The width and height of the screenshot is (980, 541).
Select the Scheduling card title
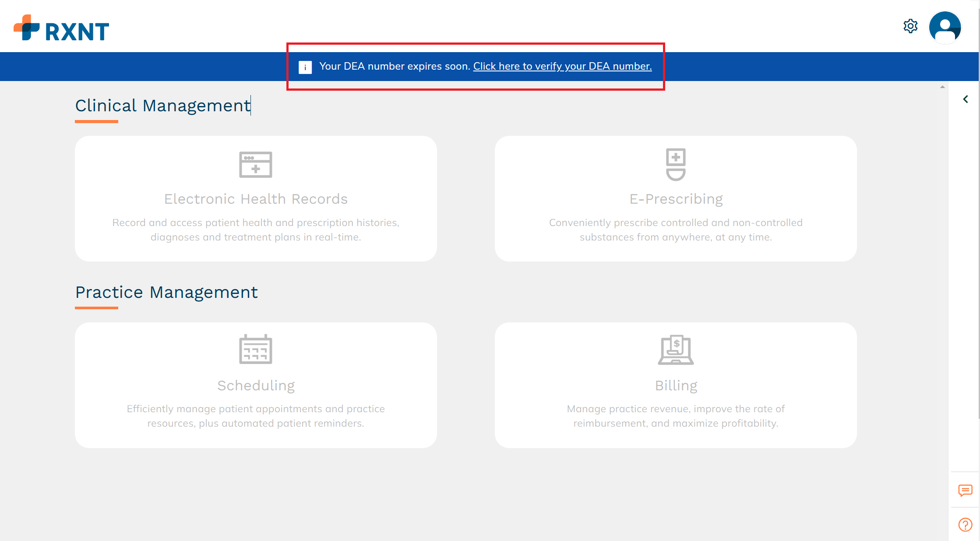point(256,385)
